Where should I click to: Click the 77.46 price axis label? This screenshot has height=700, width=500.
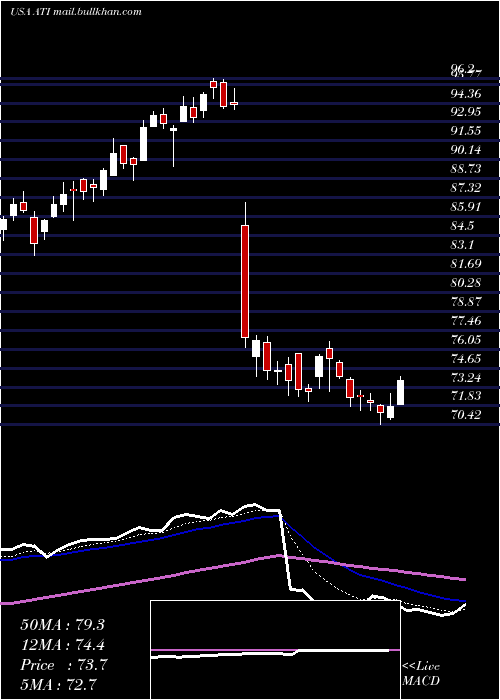pyautogui.click(x=467, y=321)
